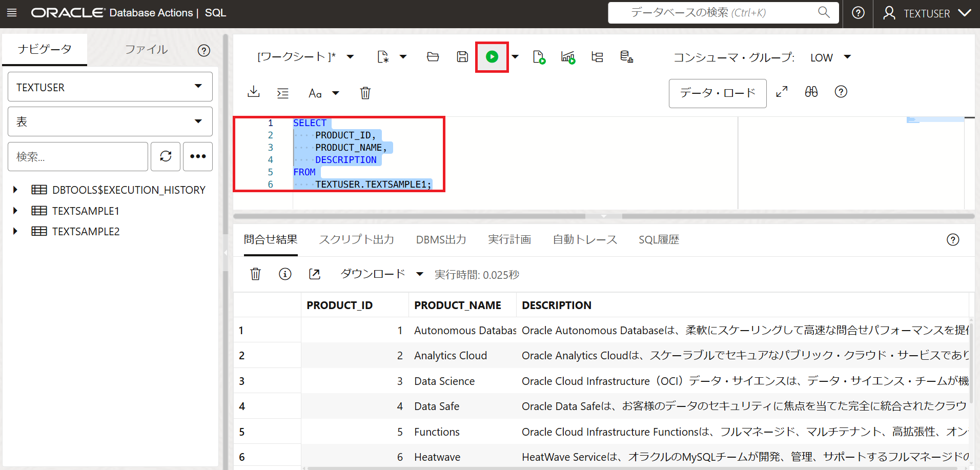Screen dimensions: 980x470
Task: Expand the TEXTSAMPLE2 table node
Action: (x=15, y=231)
